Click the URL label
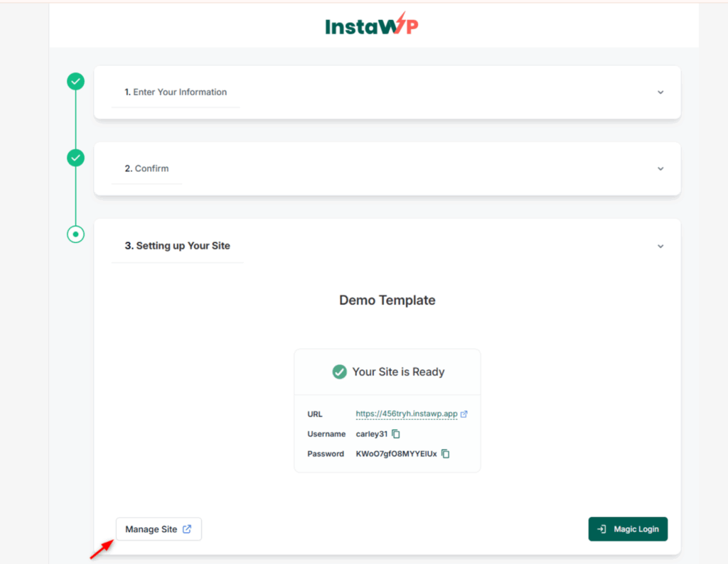The height and width of the screenshot is (564, 728). pyautogui.click(x=315, y=414)
